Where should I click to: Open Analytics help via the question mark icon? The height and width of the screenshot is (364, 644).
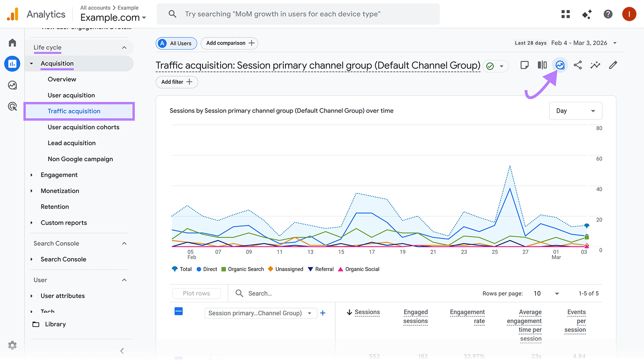pyautogui.click(x=608, y=14)
